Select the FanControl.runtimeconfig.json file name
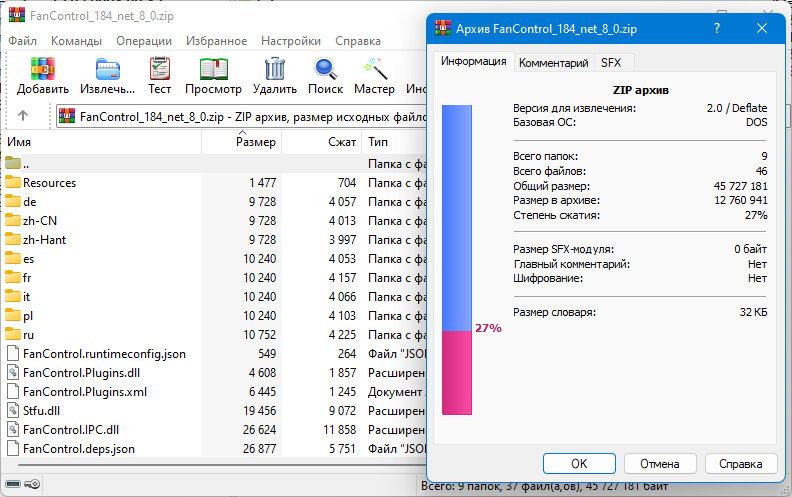 tap(104, 354)
